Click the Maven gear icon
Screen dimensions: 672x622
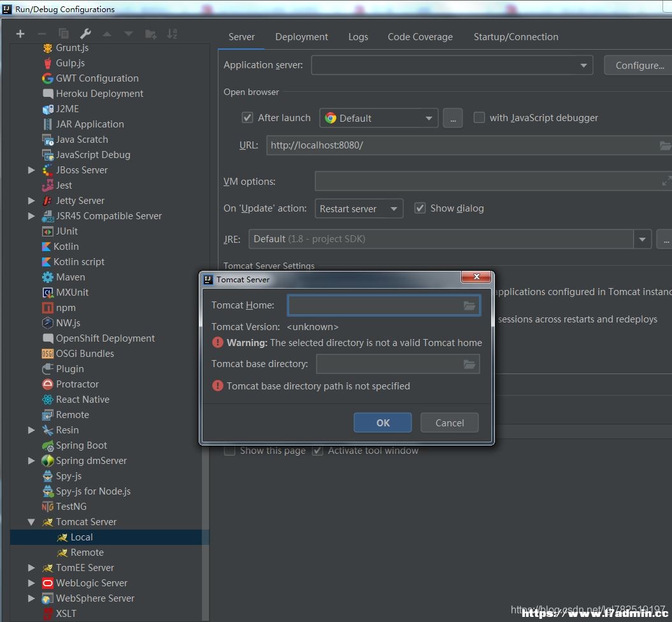point(48,277)
